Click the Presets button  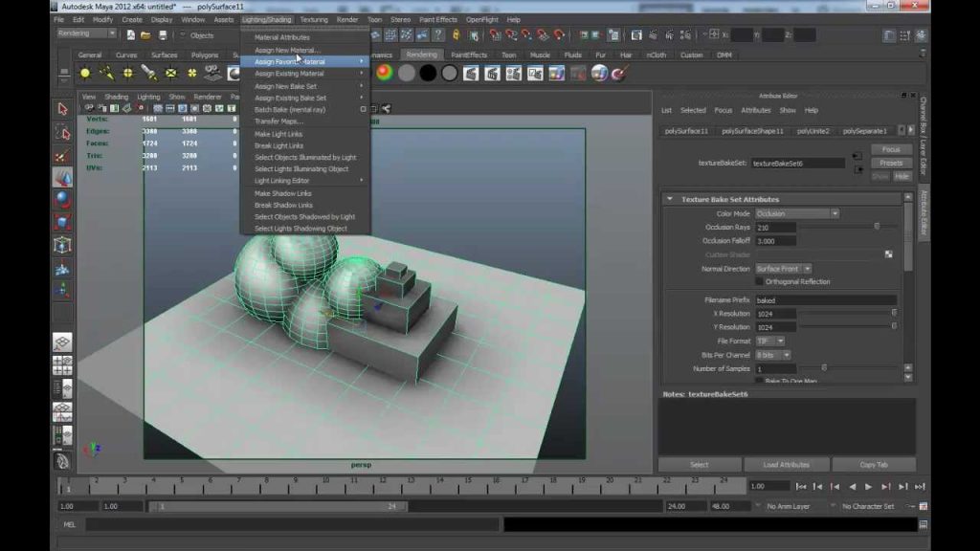891,163
